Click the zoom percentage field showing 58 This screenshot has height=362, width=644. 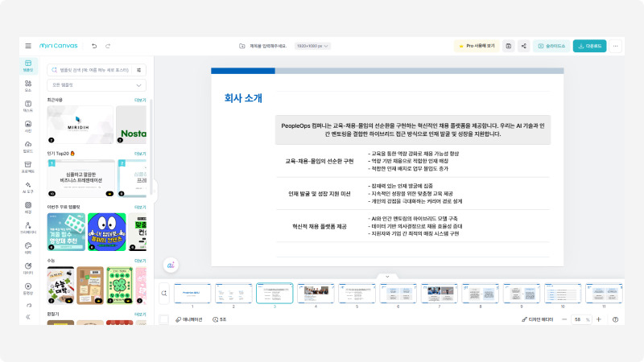[x=581, y=319]
